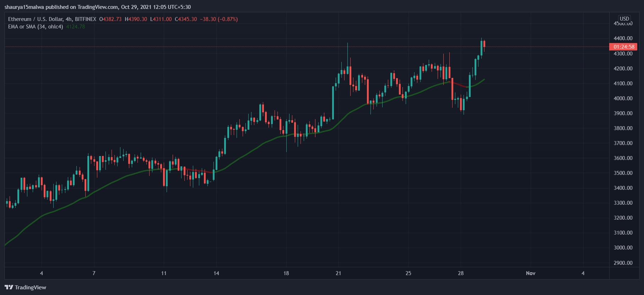Image resolution: width=644 pixels, height=295 pixels.
Task: Select the 2900.00 price axis label
Action: pos(623,263)
